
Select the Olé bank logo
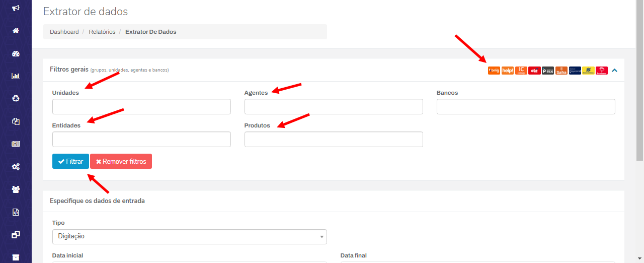click(x=534, y=71)
